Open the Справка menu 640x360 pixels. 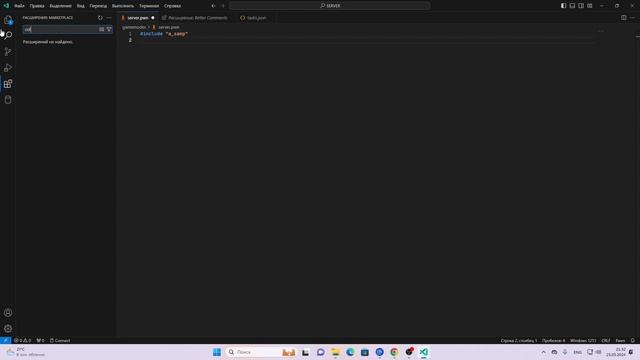coord(172,6)
